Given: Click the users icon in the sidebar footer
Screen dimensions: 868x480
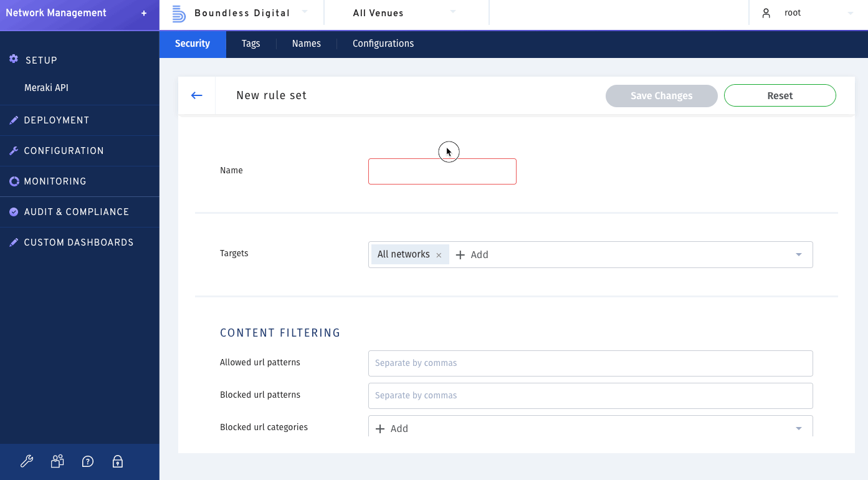Looking at the screenshot, I should [57, 461].
